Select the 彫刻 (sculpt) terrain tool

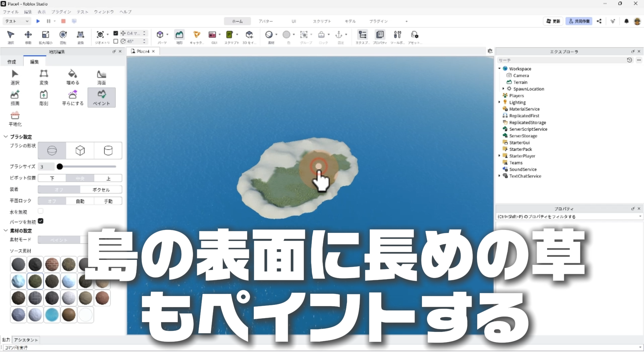44,98
